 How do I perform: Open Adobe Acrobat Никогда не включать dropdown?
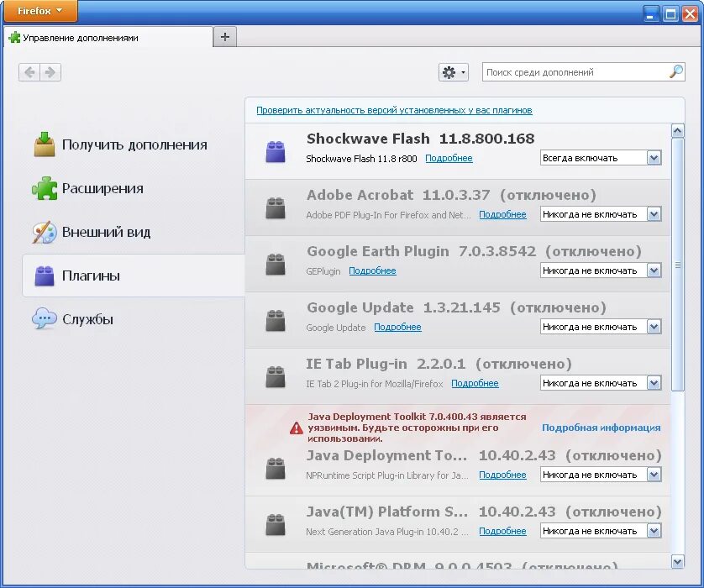coord(601,214)
